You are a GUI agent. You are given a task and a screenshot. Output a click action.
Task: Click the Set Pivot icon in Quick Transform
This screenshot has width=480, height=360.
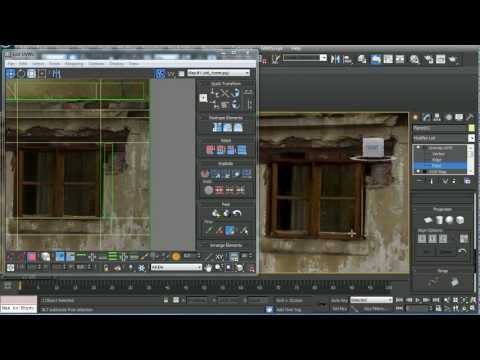coord(203,98)
